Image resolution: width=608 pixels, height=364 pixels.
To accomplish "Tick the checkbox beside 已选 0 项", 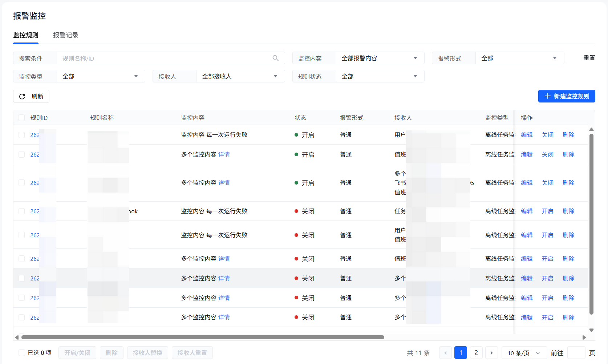I will 21,353.
